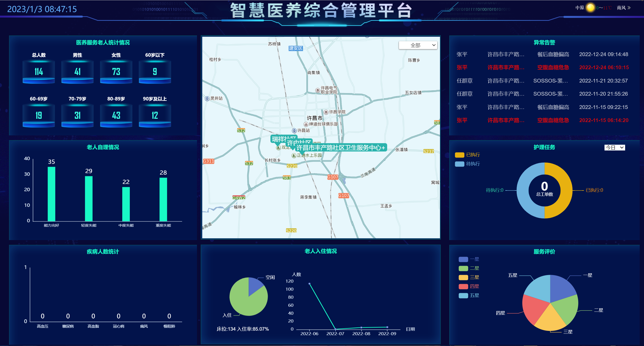Click the 女性 73 counter
The width and height of the screenshot is (644, 346).
[x=116, y=72]
